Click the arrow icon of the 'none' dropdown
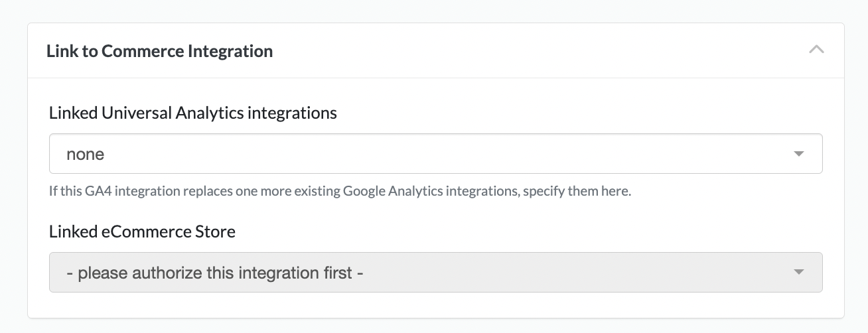 [798, 154]
